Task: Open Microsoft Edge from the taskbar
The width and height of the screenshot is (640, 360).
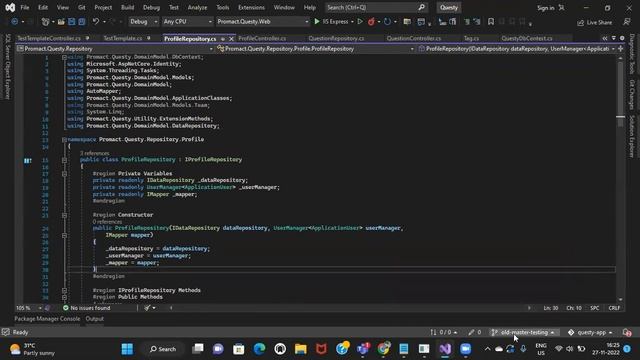Action: pyautogui.click(x=259, y=349)
